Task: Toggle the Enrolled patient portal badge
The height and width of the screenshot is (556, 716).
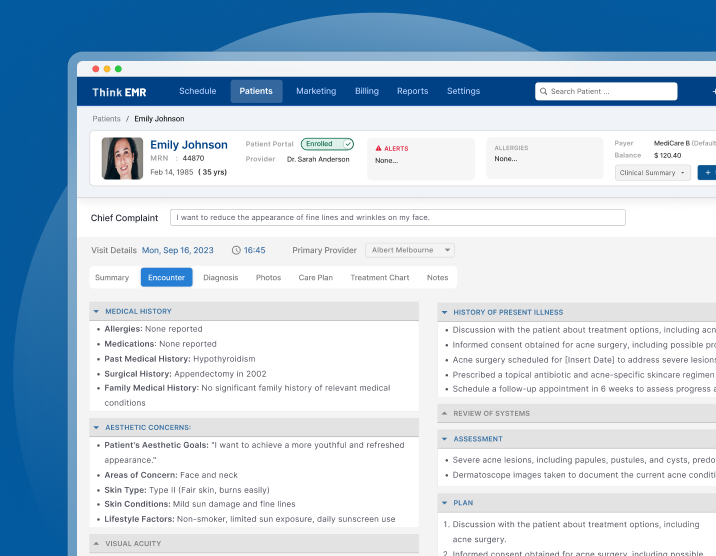Action: (x=327, y=144)
